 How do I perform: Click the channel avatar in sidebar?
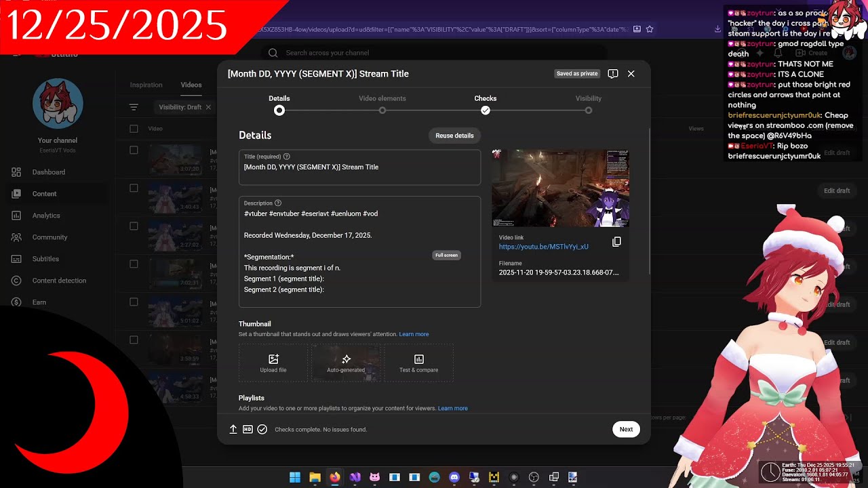(58, 104)
